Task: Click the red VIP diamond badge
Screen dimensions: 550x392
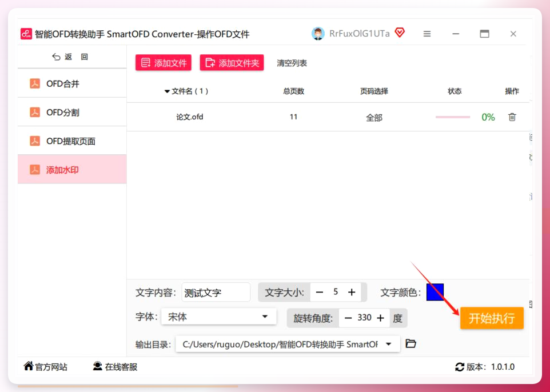Action: pyautogui.click(x=400, y=33)
